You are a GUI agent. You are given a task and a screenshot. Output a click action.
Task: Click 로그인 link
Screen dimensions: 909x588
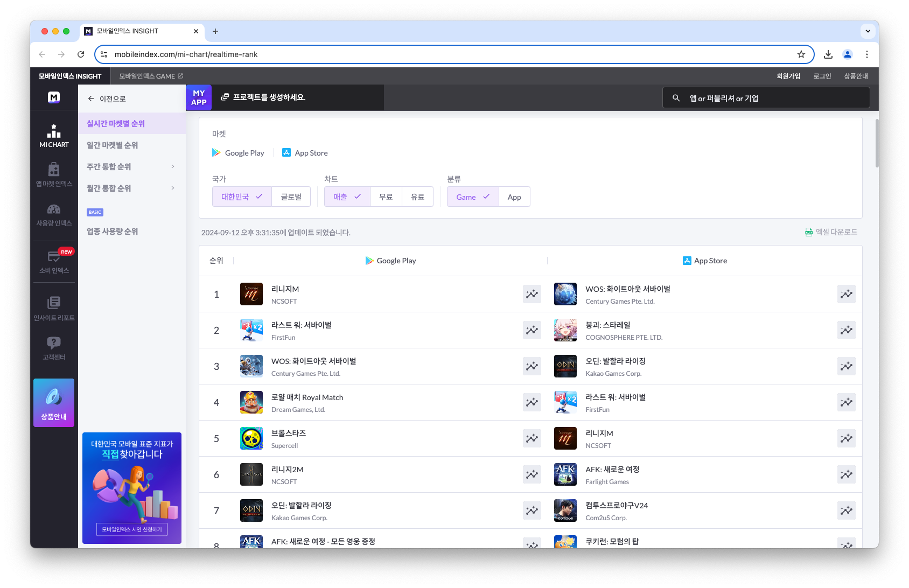pos(822,76)
